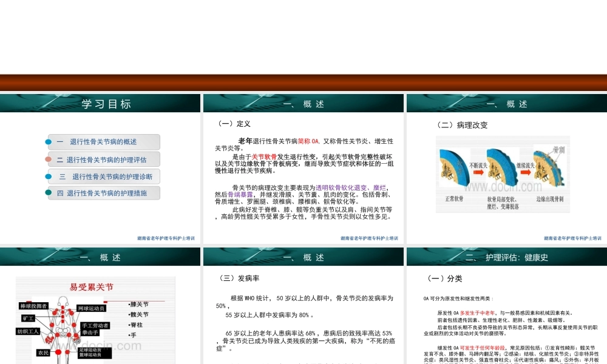Click the 手工劳动者 label
This screenshot has width=607, height=364.
(95, 325)
